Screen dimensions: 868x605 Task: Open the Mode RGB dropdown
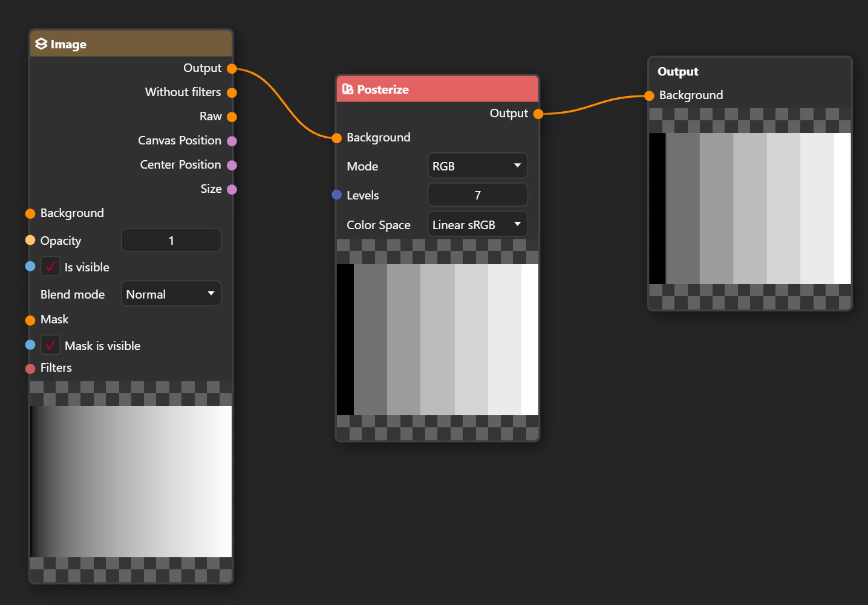pyautogui.click(x=477, y=166)
